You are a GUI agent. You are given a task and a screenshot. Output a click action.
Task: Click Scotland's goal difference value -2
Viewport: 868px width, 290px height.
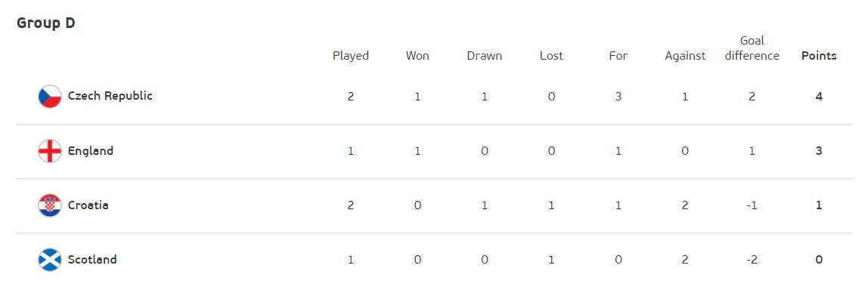[x=752, y=260]
